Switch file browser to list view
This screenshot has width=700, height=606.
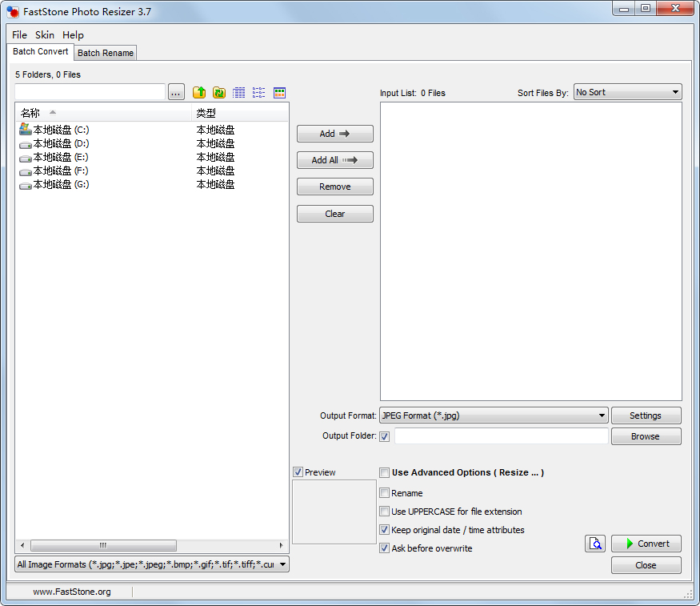tap(259, 93)
